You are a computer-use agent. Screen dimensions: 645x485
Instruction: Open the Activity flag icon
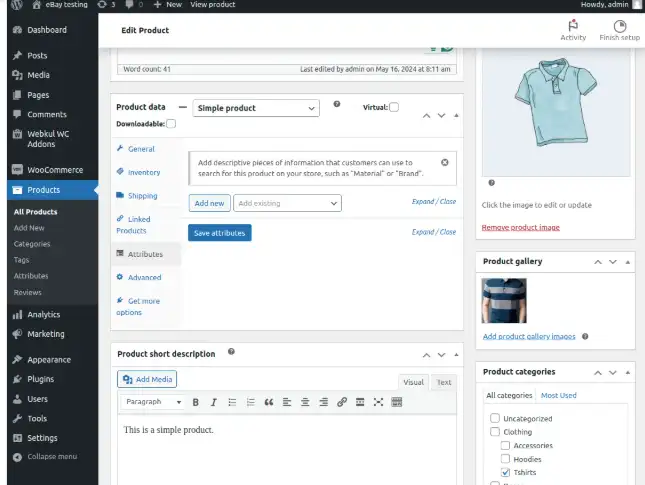tap(573, 29)
